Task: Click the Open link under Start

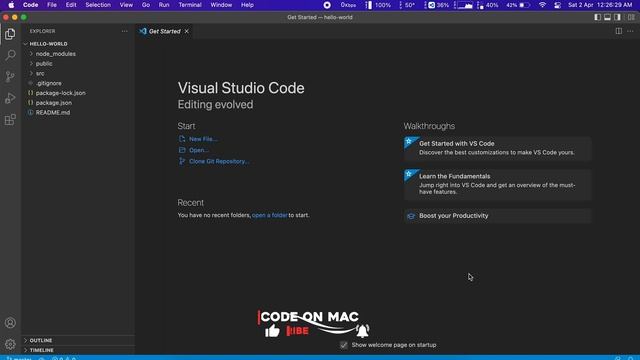Action: click(x=199, y=150)
